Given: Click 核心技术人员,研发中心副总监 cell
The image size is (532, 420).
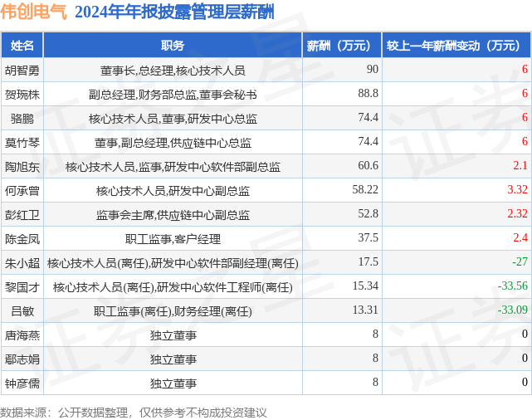Looking at the screenshot, I should (x=173, y=191).
